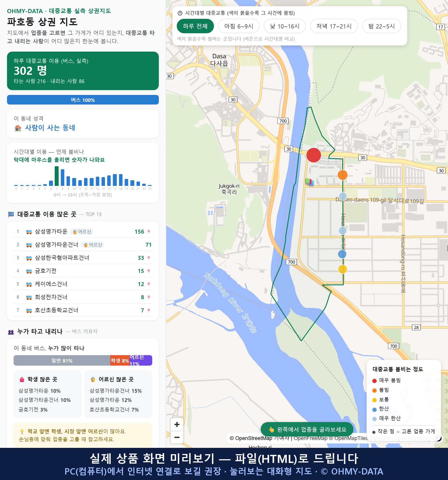This screenshot has width=448, height=480.
Task: Click the bus stop sign icon by 대중교통 이용 많은 곳
Action: [x=11, y=214]
